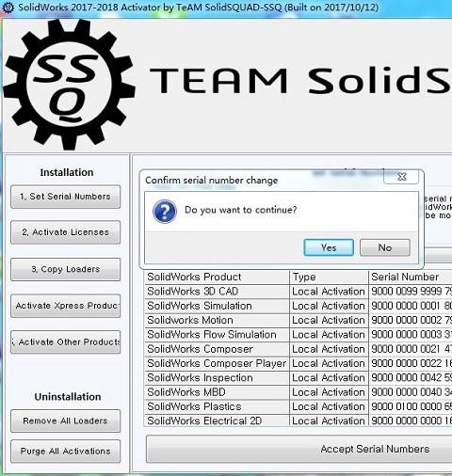Select the Solidworks Motion row

pos(299,320)
